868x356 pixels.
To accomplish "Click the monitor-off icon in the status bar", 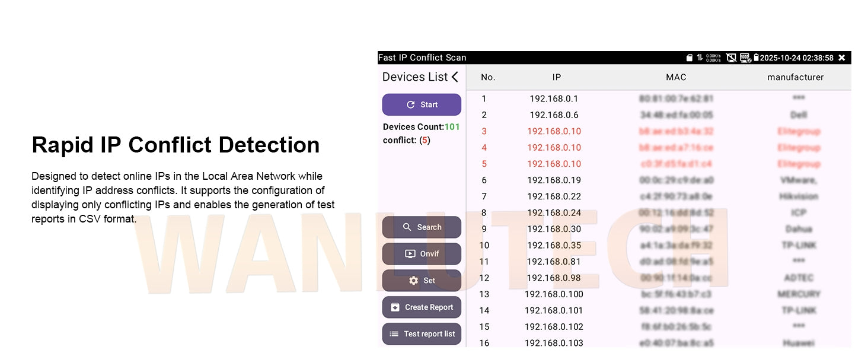I will (x=731, y=58).
